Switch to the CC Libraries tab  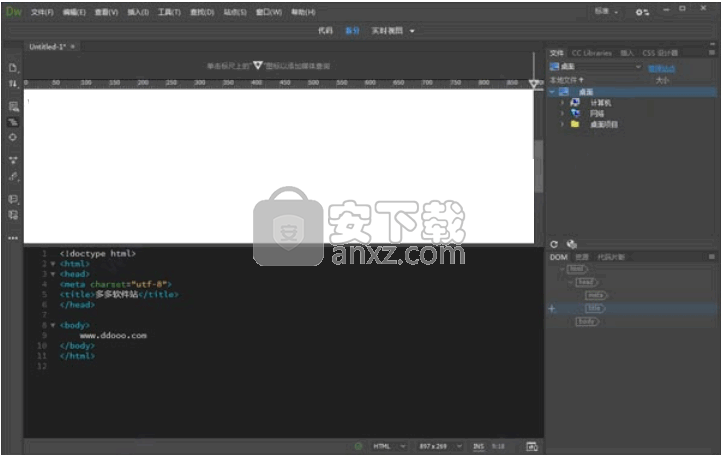pos(592,53)
